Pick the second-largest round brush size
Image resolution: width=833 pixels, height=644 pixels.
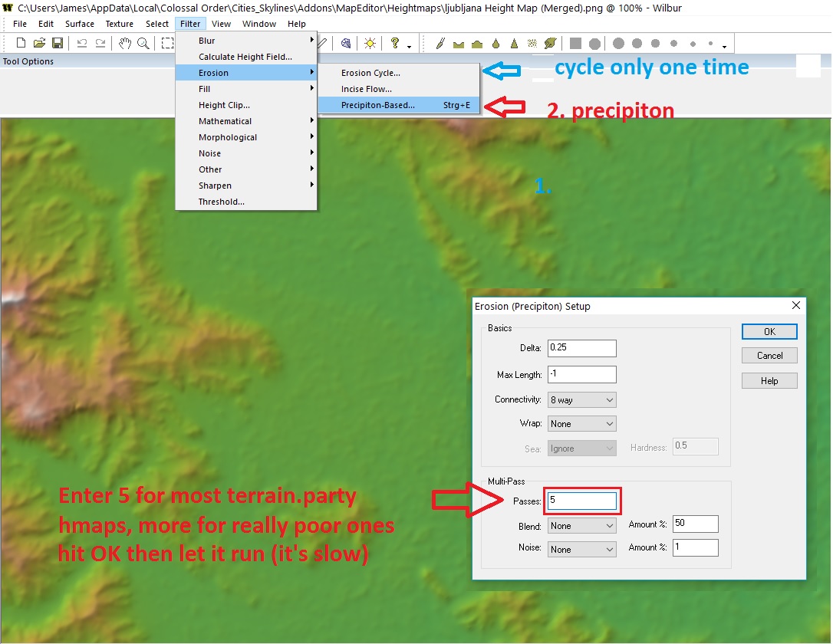[x=637, y=43]
